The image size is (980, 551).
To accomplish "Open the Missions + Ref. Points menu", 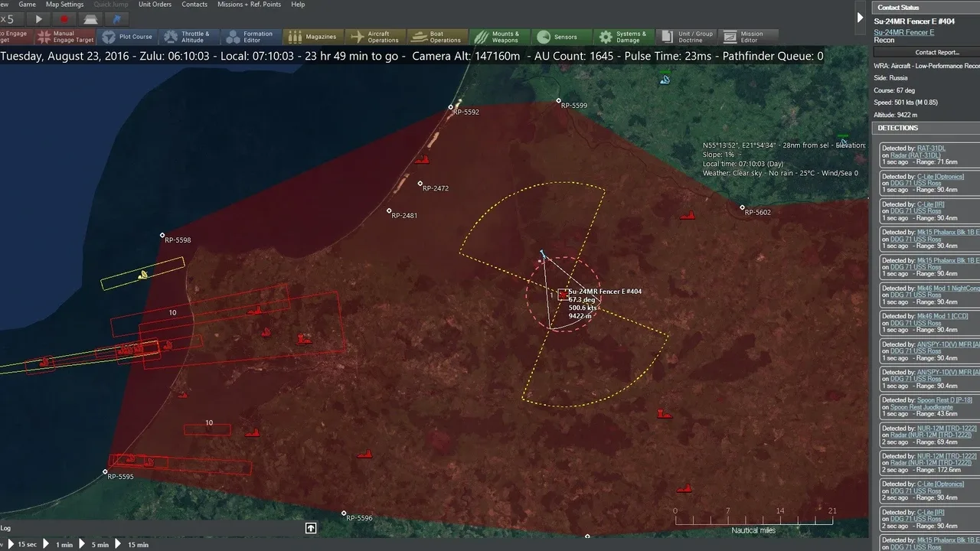I will [x=249, y=5].
